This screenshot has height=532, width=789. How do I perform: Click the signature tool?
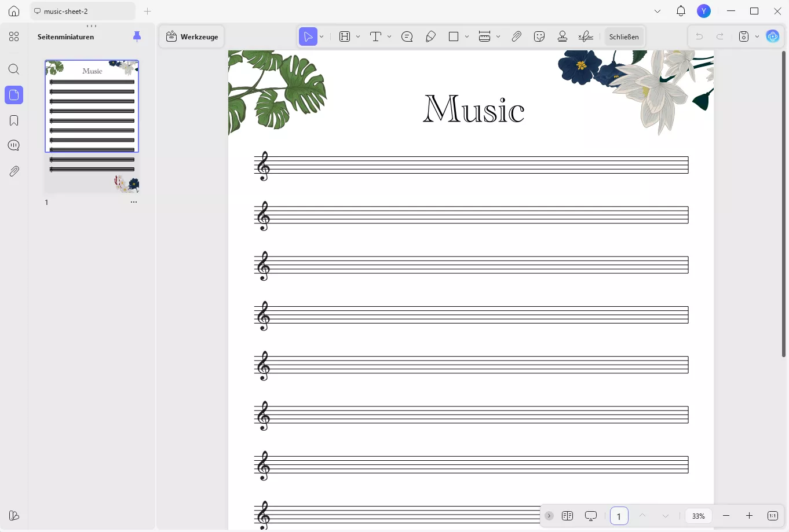point(586,36)
